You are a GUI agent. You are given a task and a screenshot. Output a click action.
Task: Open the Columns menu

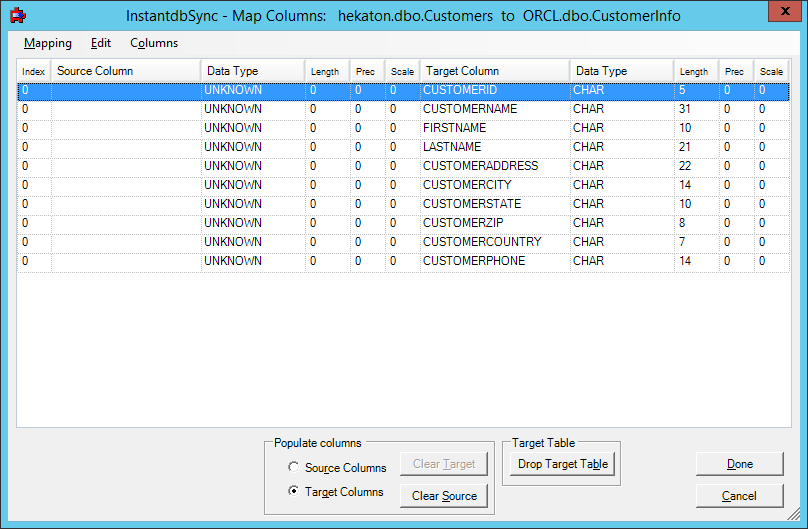154,43
